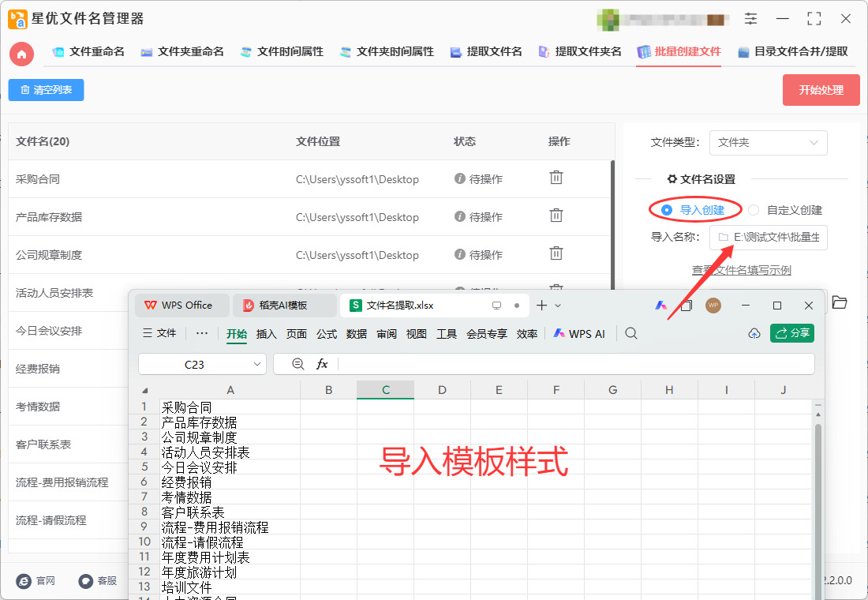
Task: Delete the 产品库存数据 row with trash icon
Action: coord(556,216)
